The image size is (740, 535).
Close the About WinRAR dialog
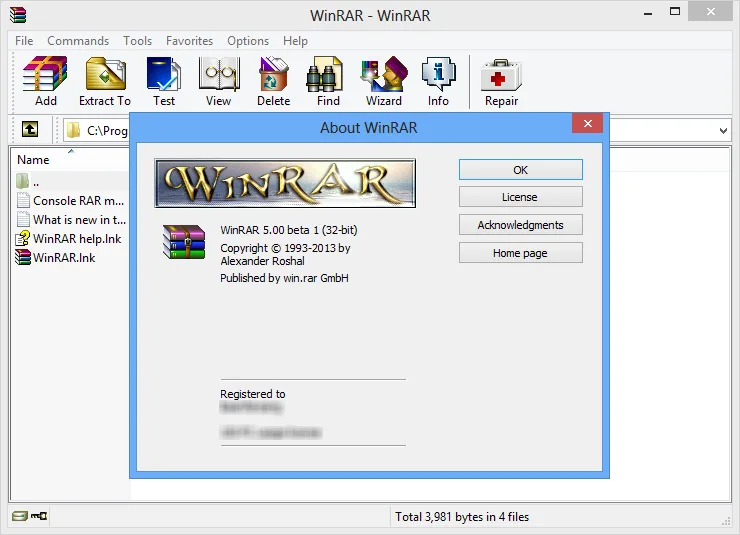pos(587,124)
